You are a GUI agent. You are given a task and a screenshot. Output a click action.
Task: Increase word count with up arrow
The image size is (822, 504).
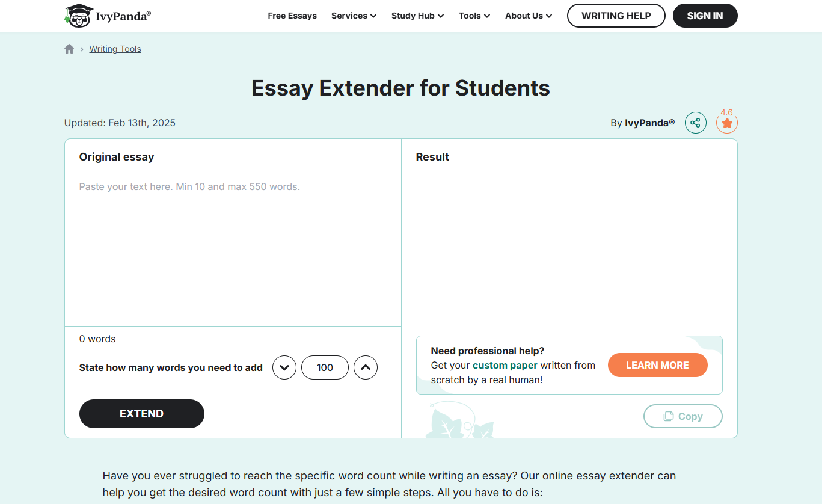[x=366, y=367]
